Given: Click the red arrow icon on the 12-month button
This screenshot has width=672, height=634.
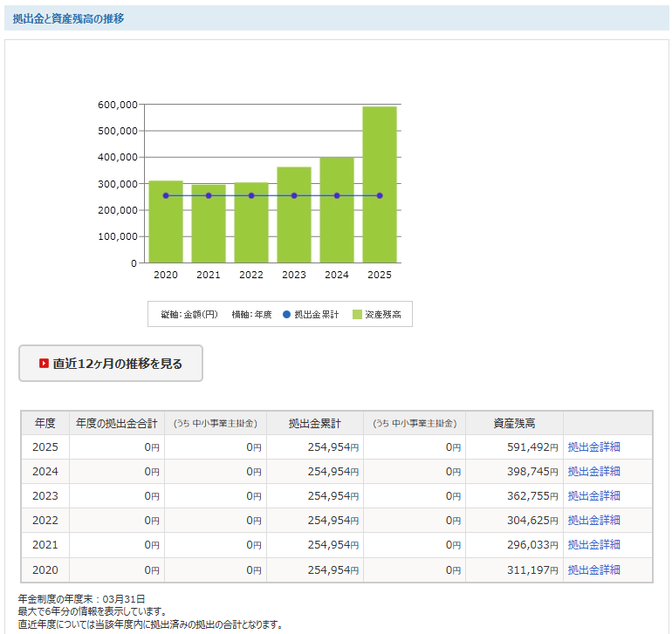Looking at the screenshot, I should pos(44,364).
